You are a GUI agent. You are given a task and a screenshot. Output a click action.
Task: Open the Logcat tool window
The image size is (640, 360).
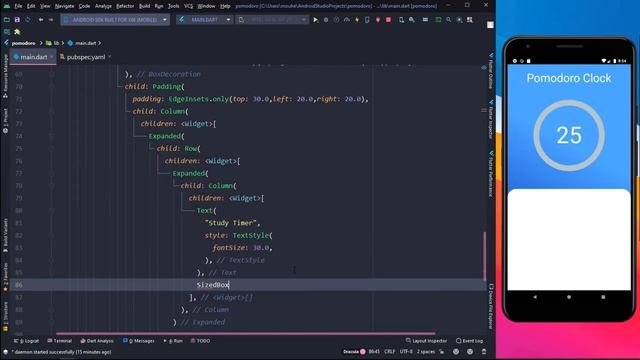click(x=27, y=340)
